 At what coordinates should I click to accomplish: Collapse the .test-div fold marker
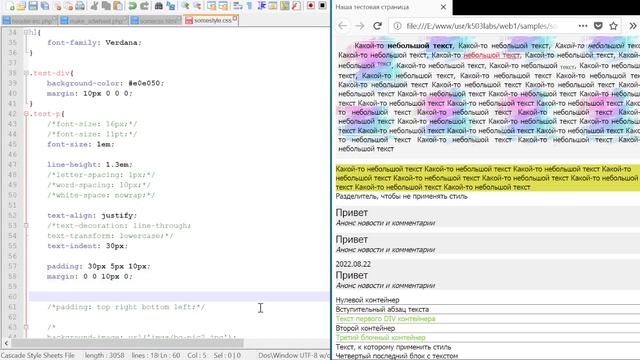coord(26,73)
